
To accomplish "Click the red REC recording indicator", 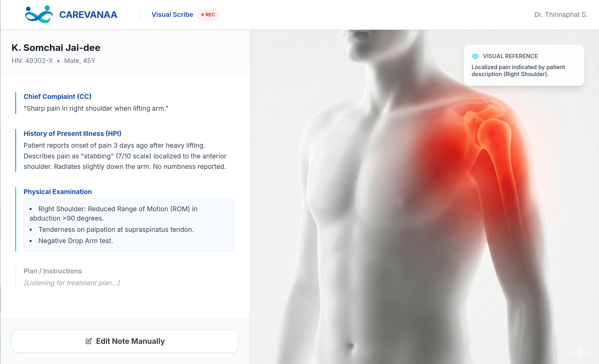I will pos(208,15).
